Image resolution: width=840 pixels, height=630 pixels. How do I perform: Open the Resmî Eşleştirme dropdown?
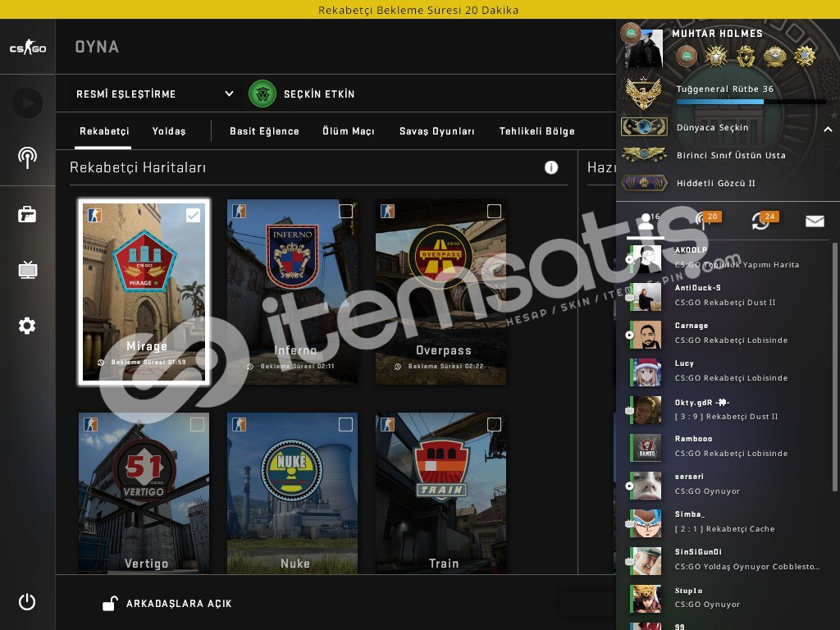pos(154,94)
